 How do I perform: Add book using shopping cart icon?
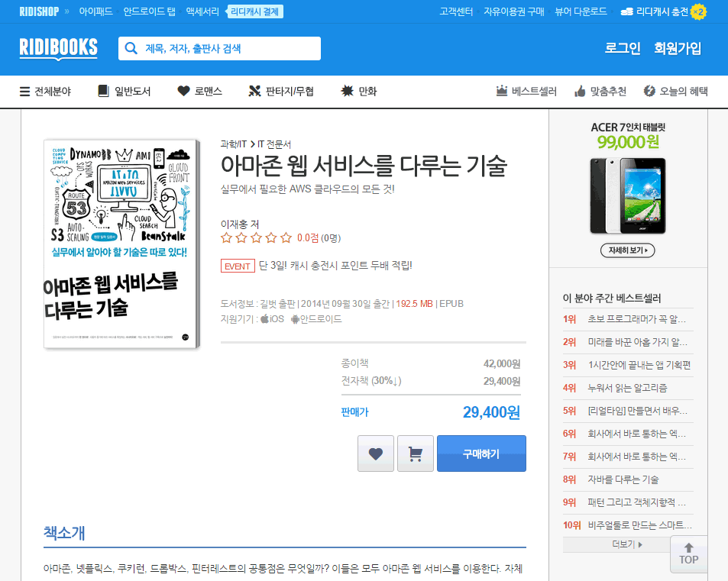pos(416,454)
